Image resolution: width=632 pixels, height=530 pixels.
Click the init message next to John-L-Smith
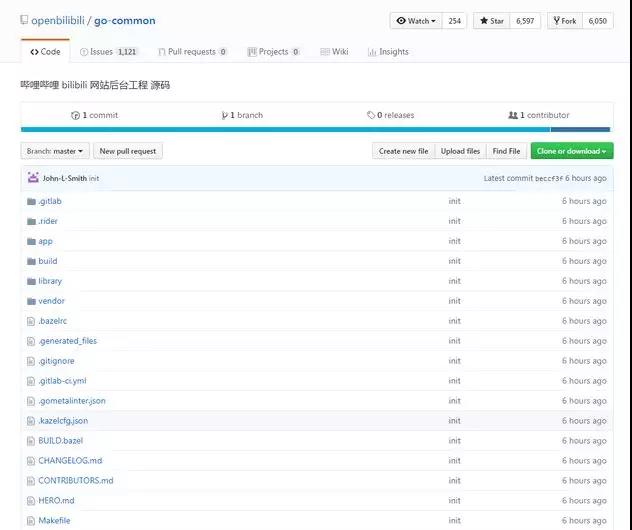point(94,178)
